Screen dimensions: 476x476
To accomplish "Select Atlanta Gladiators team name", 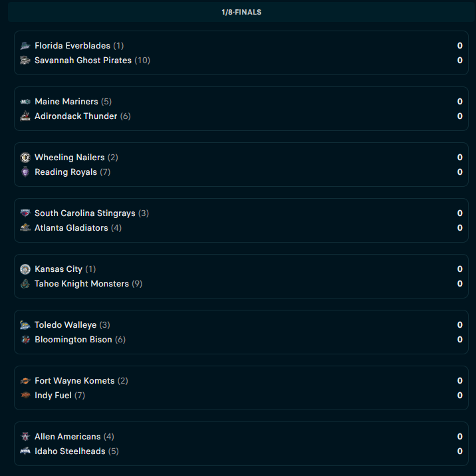I will click(x=71, y=228).
